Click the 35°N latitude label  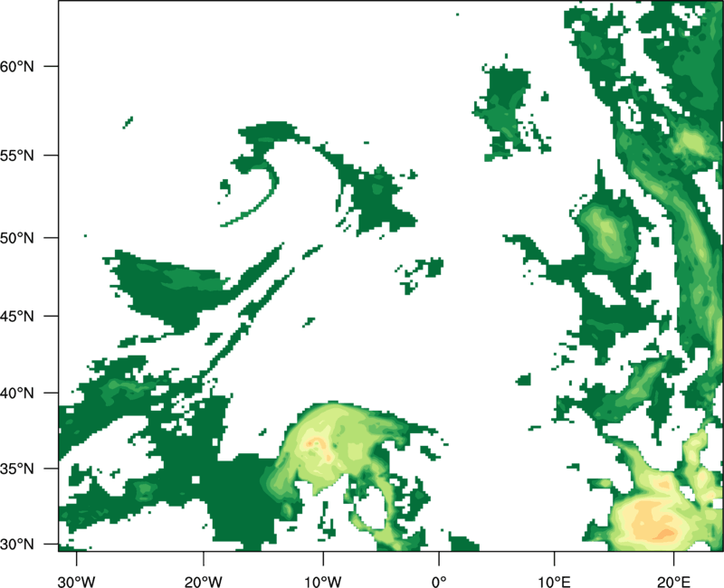[17, 469]
